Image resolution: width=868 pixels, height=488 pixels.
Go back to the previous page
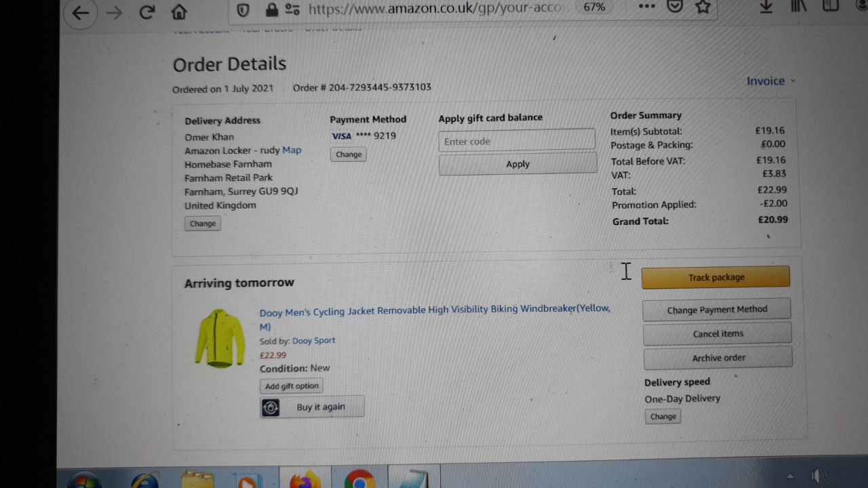point(81,13)
